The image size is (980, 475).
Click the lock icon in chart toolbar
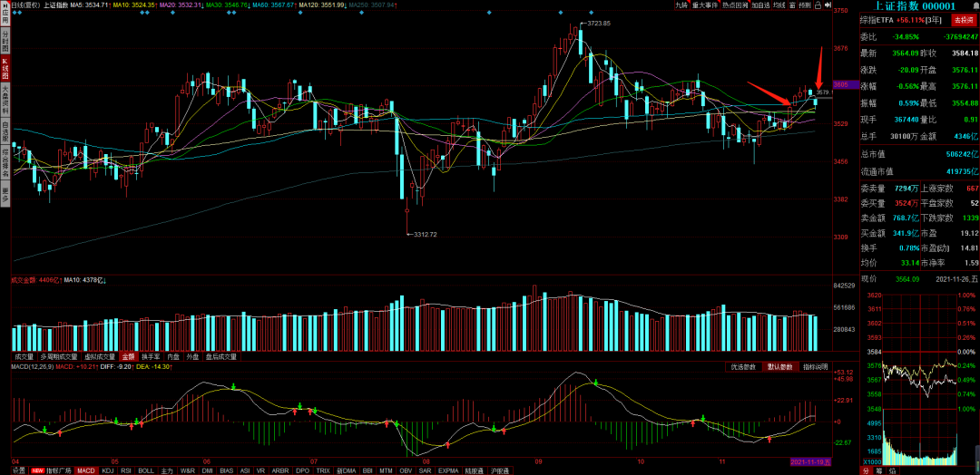pos(818,5)
